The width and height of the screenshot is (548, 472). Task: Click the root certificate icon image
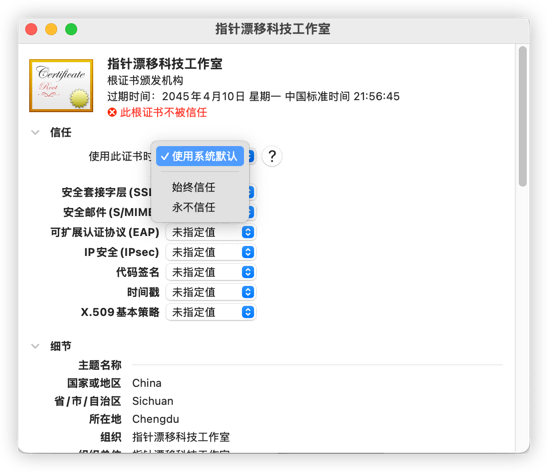point(61,86)
